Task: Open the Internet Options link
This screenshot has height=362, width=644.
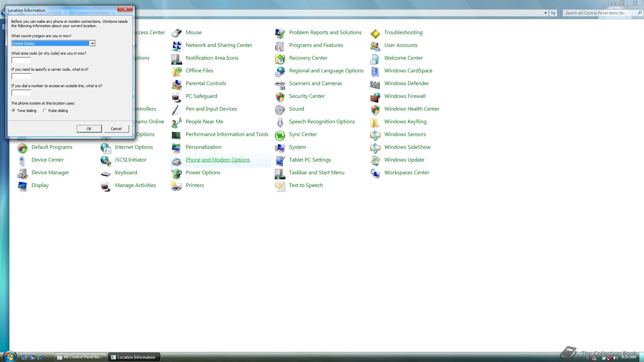Action: (134, 147)
